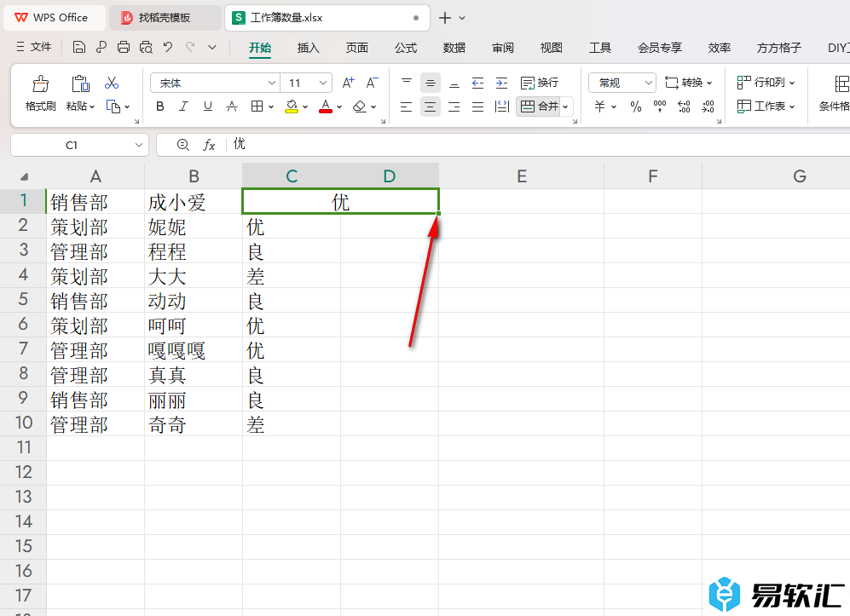Apply red font color A
Screen dimensions: 850x616
click(326, 107)
